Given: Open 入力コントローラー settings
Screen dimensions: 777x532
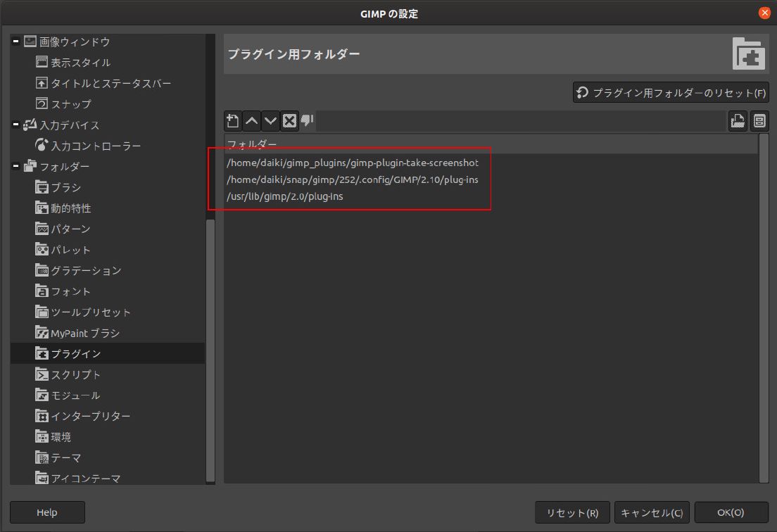Looking at the screenshot, I should click(96, 146).
